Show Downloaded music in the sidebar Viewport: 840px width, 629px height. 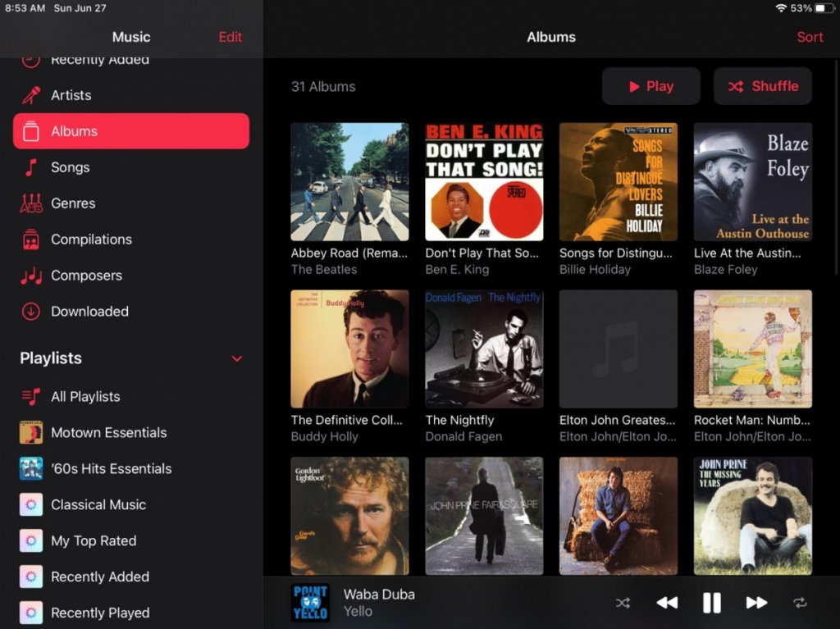click(x=131, y=312)
